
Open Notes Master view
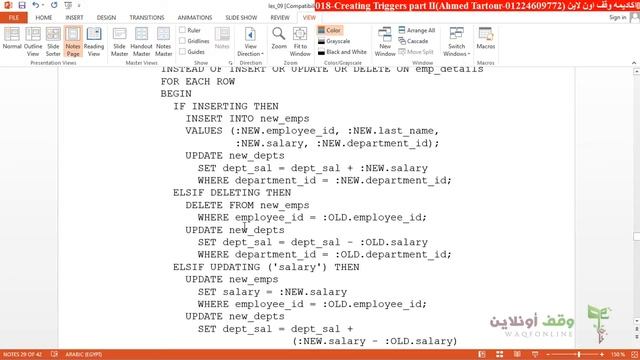(x=163, y=41)
